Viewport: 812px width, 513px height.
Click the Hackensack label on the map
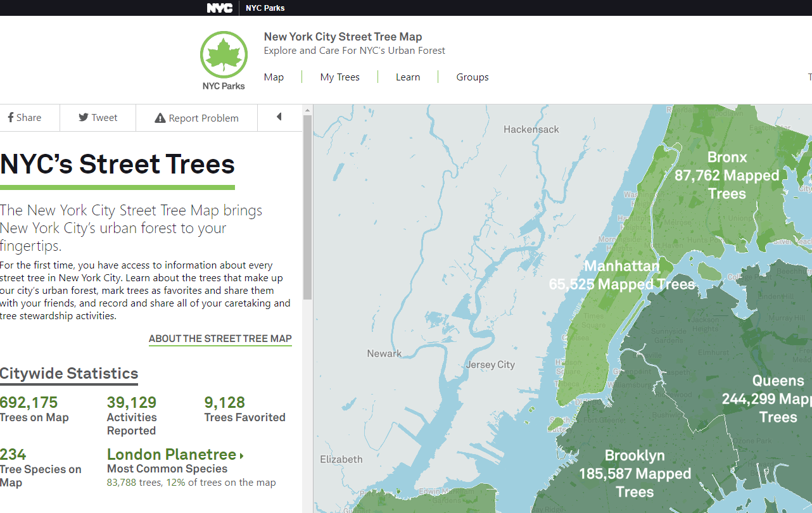(x=531, y=129)
